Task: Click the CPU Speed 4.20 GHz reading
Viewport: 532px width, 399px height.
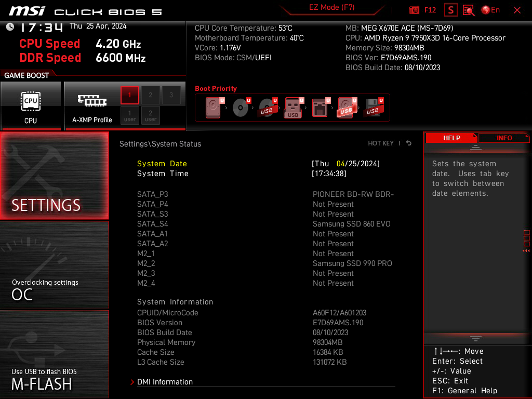Action: coord(80,44)
